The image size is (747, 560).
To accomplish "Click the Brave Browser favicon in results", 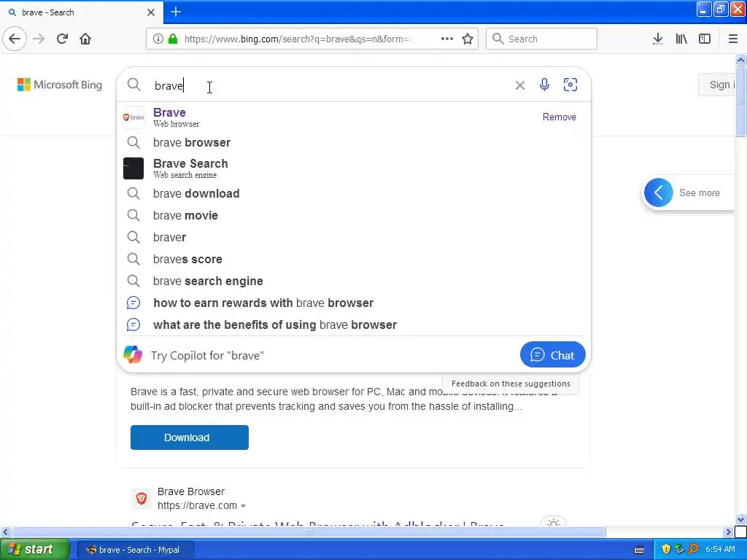I will coord(141,499).
